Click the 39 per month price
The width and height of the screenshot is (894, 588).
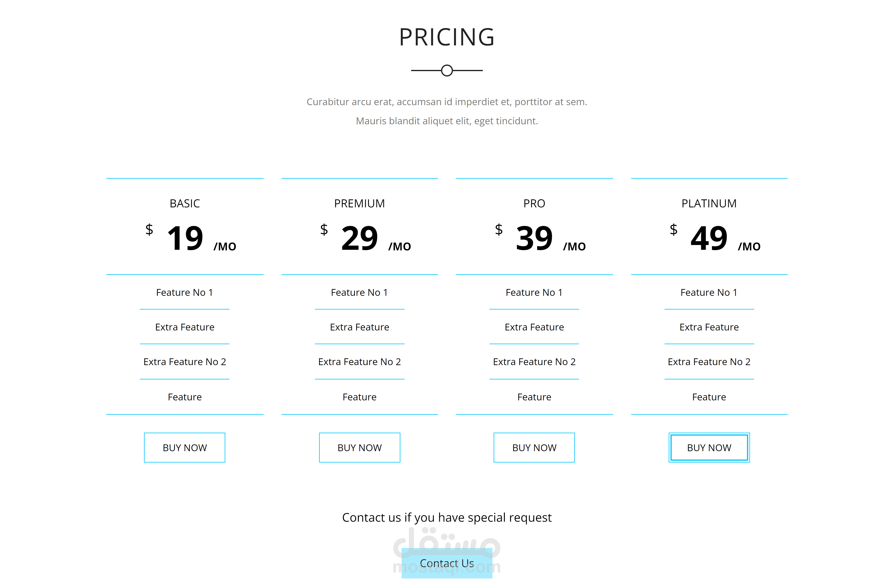[x=534, y=238]
